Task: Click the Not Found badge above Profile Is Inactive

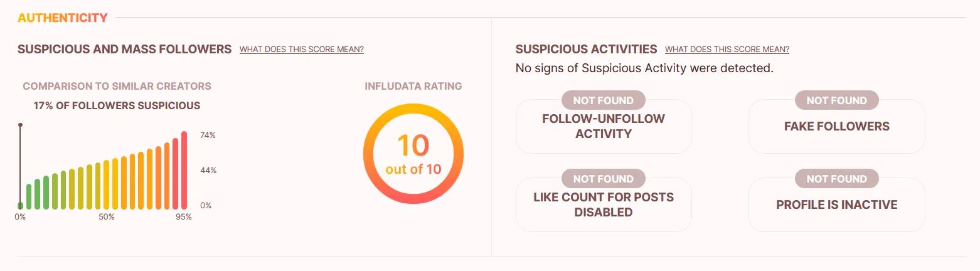Action: tap(836, 179)
